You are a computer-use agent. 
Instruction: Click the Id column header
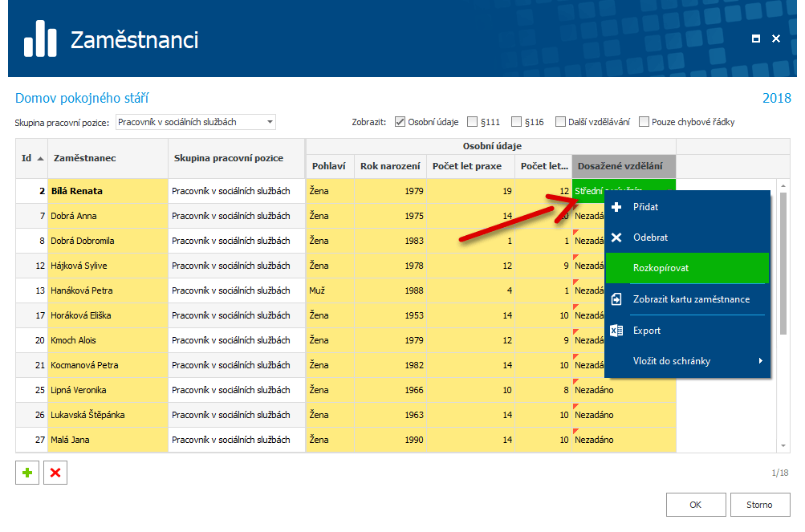click(32, 158)
